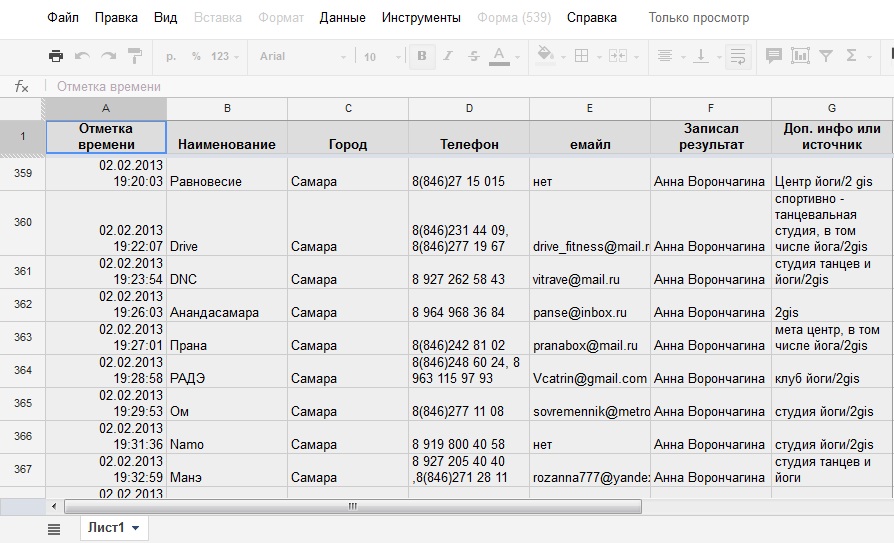Open the all sheets list icon
The image size is (894, 543).
[x=54, y=529]
